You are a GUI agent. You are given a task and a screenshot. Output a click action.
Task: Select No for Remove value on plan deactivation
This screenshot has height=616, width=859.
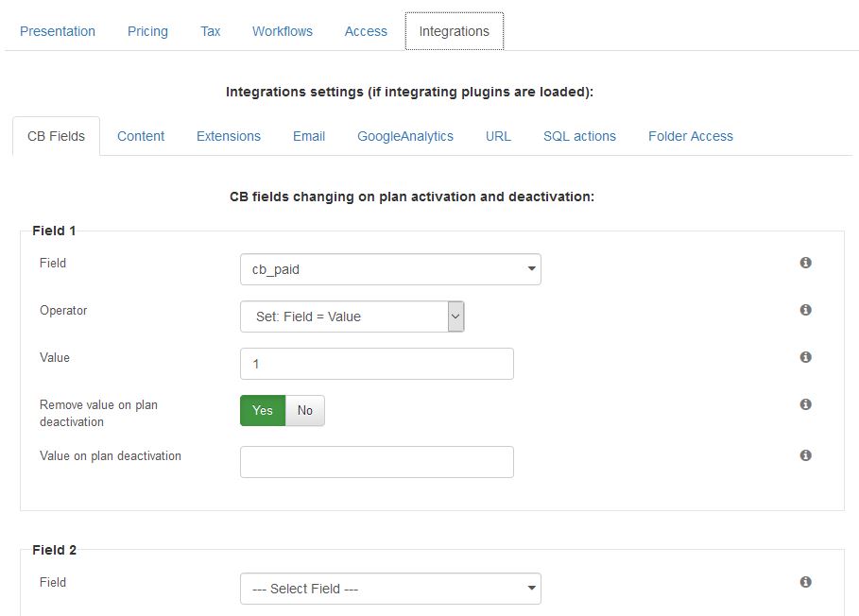[x=305, y=410]
